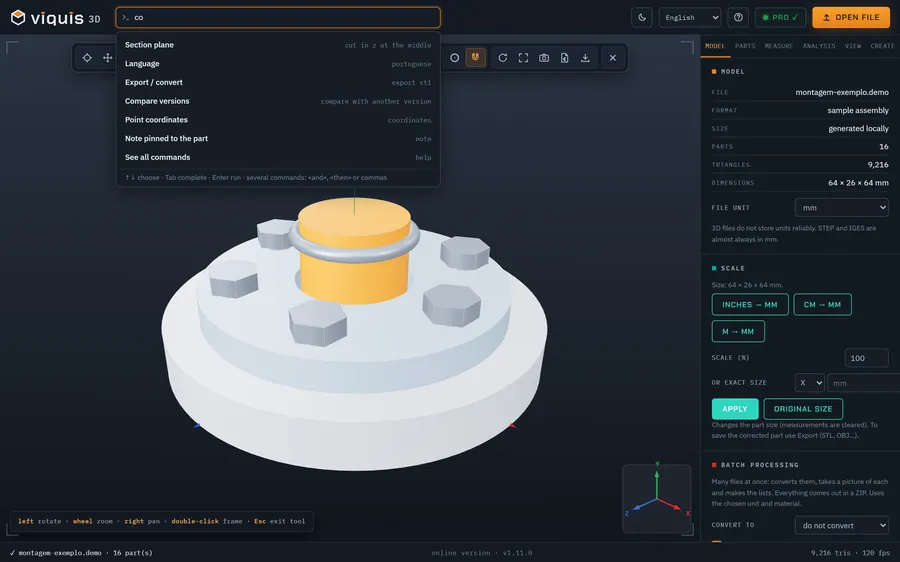
Task: Open the English language dropdown
Action: 690,17
